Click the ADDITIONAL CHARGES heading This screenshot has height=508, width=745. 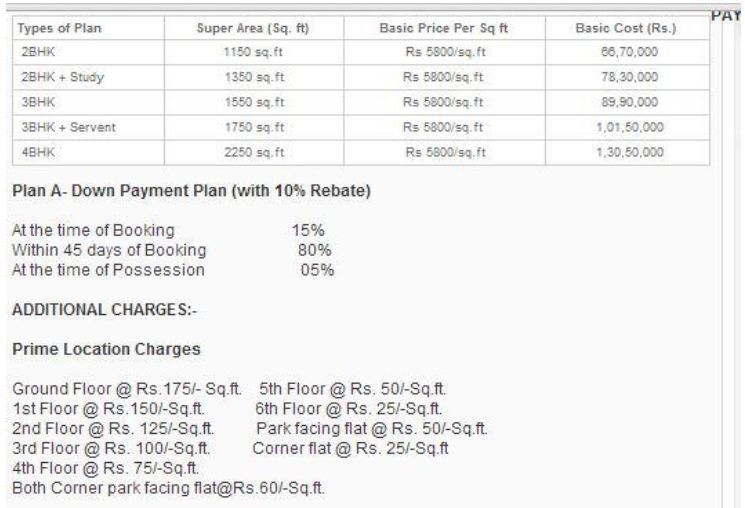(104, 310)
